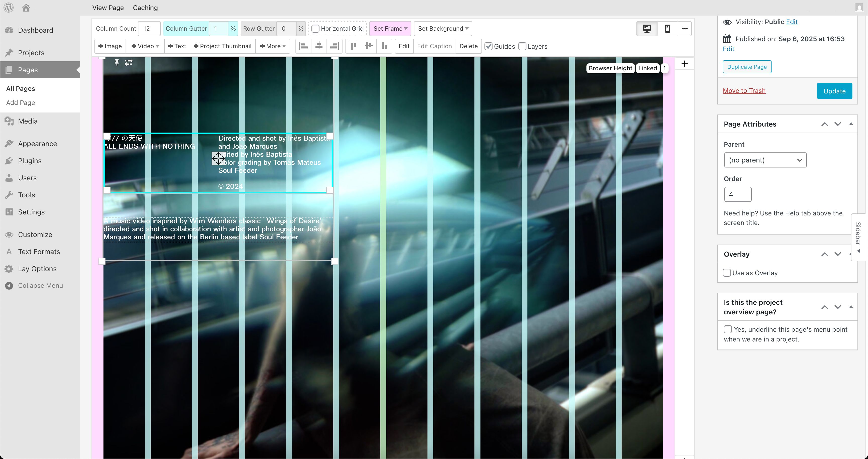This screenshot has height=459, width=868.
Task: Uncheck the Guides checkbox
Action: coord(489,46)
